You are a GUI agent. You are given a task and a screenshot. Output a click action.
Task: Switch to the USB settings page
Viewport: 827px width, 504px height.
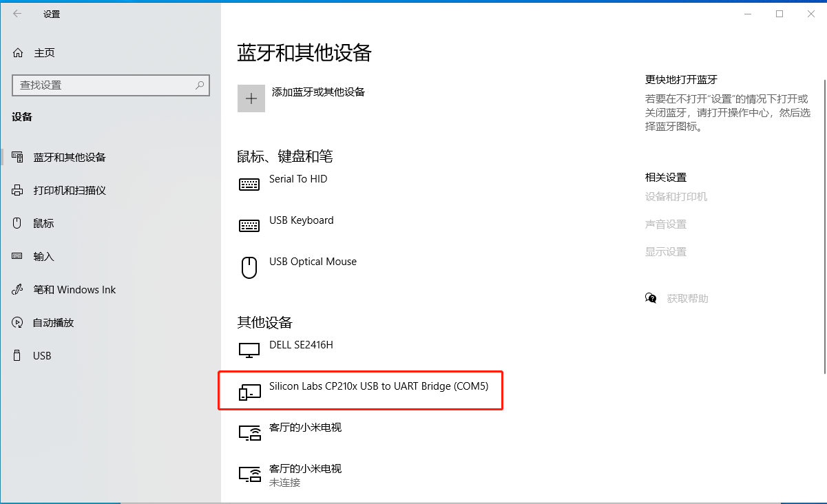pos(42,355)
